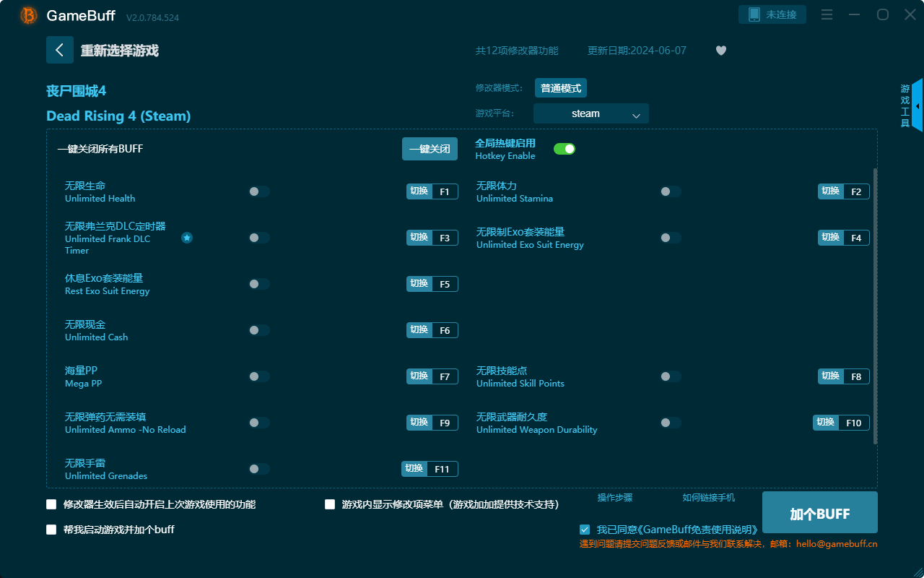The height and width of the screenshot is (578, 924).
Task: Maximize the GameBuff window
Action: coord(883,14)
